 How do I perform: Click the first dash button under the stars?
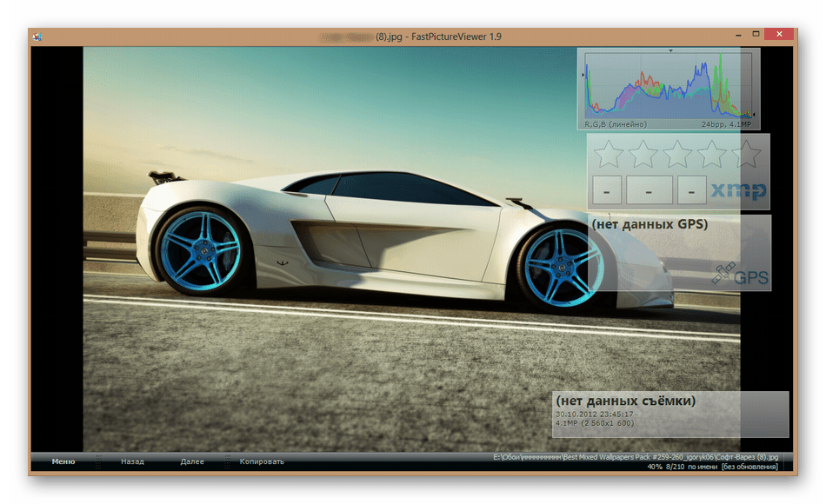pos(607,190)
